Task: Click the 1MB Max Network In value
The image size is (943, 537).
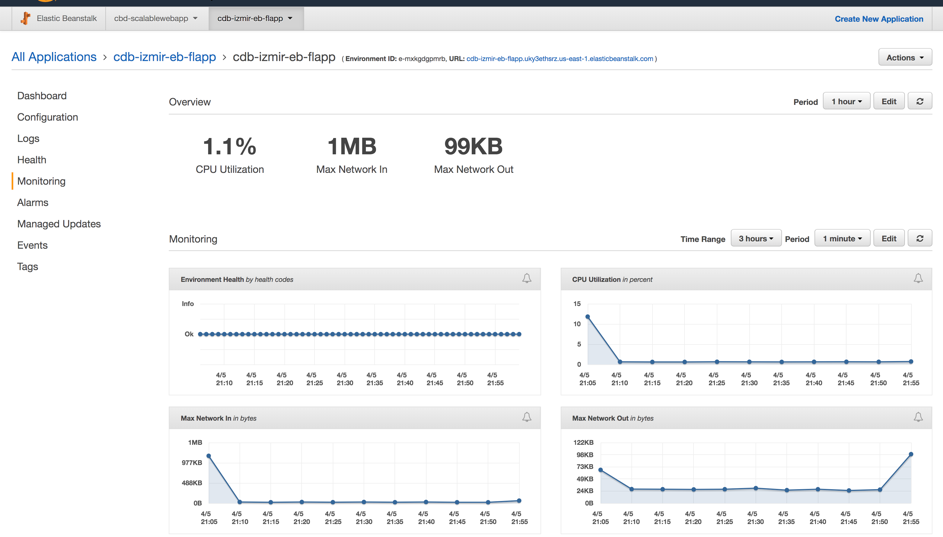Action: 352,146
